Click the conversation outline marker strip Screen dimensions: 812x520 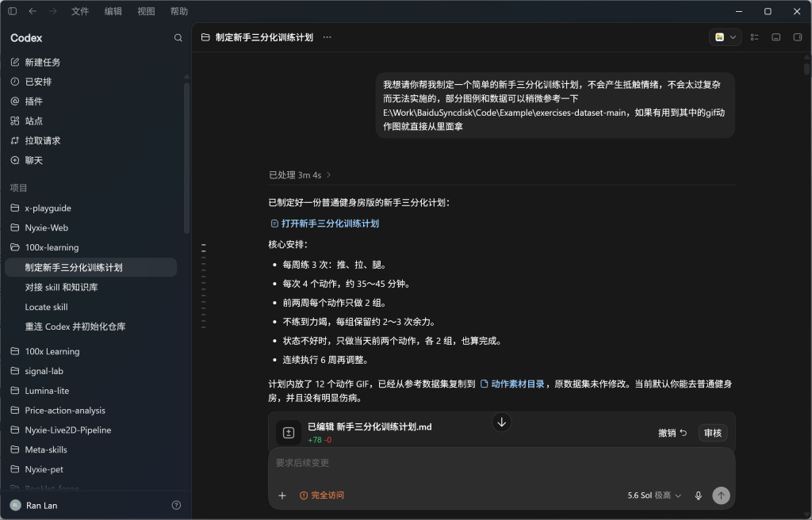(204, 285)
